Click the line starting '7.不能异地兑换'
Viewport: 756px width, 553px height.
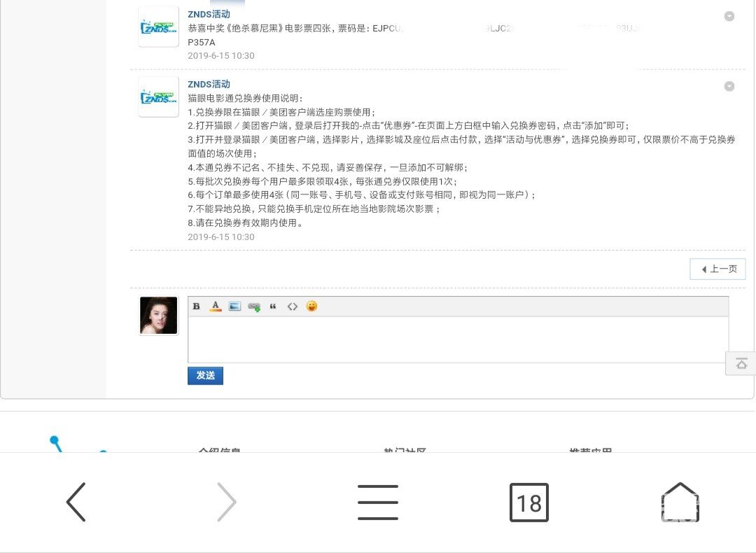(314, 209)
